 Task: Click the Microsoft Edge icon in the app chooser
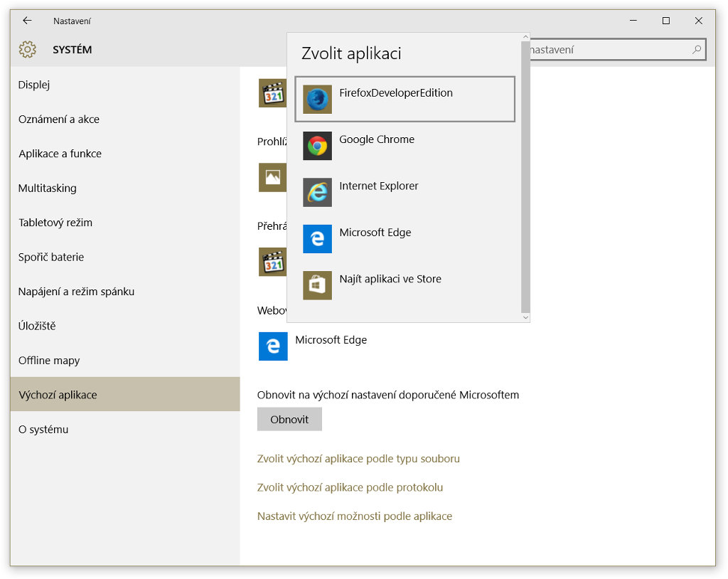(x=317, y=239)
